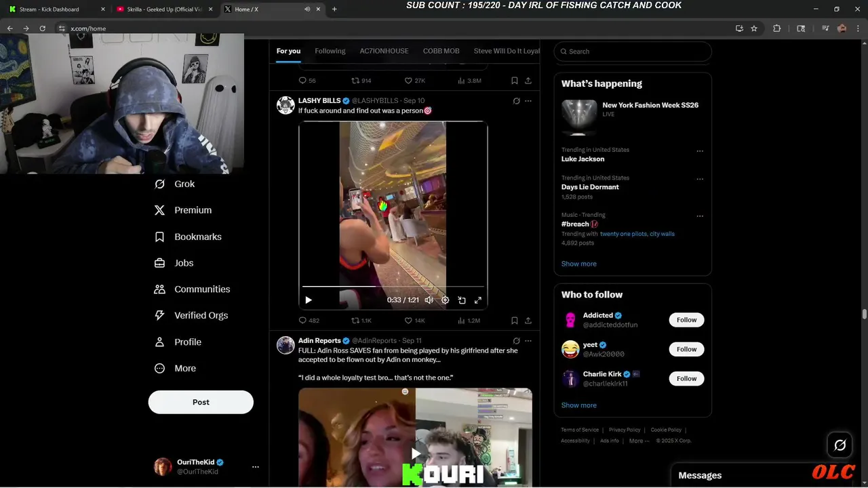Open New York Fashion Week SS26 live event
Viewport: 868px width, 488px height.
pos(633,117)
